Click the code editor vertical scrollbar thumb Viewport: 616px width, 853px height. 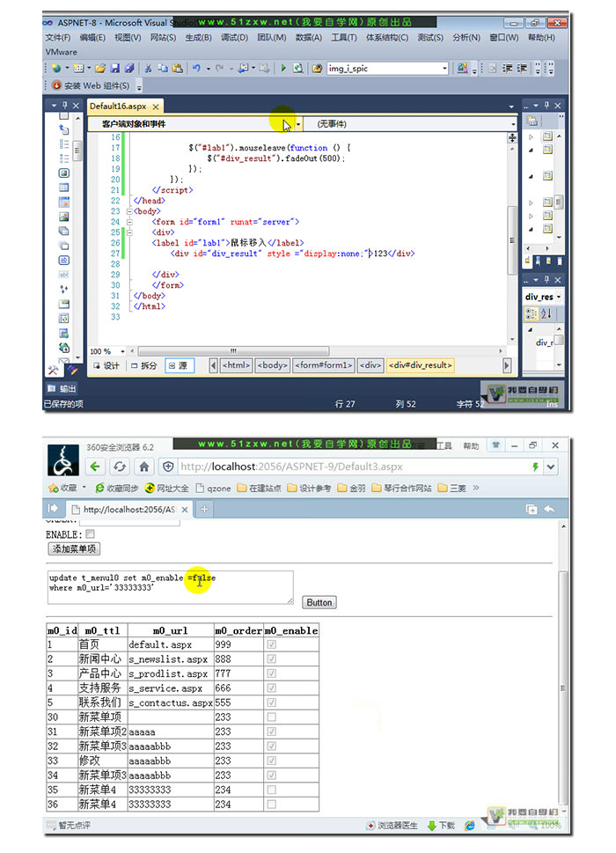pos(511,239)
